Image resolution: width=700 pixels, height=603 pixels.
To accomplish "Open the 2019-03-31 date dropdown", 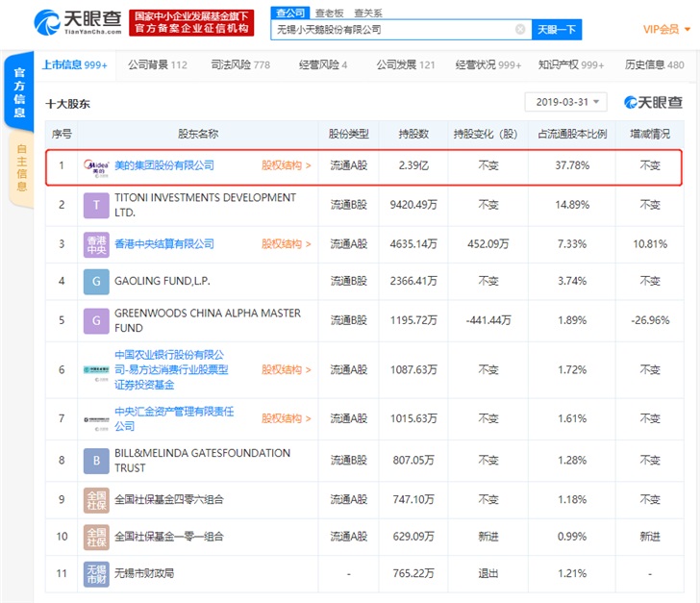I will tap(565, 102).
